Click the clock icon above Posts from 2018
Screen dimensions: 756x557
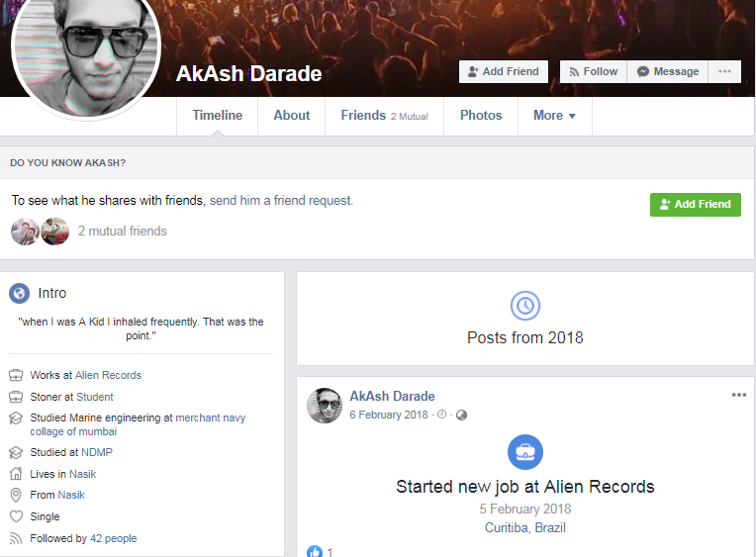tap(525, 305)
